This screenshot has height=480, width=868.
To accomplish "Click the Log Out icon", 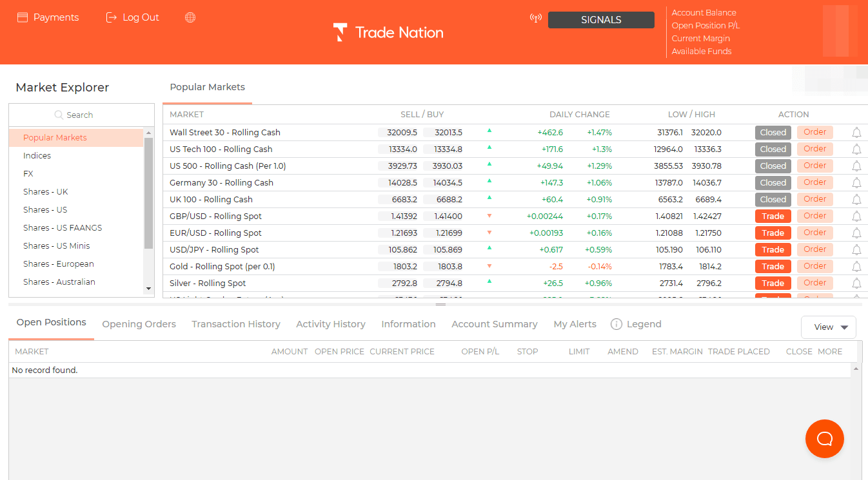I will pyautogui.click(x=111, y=17).
